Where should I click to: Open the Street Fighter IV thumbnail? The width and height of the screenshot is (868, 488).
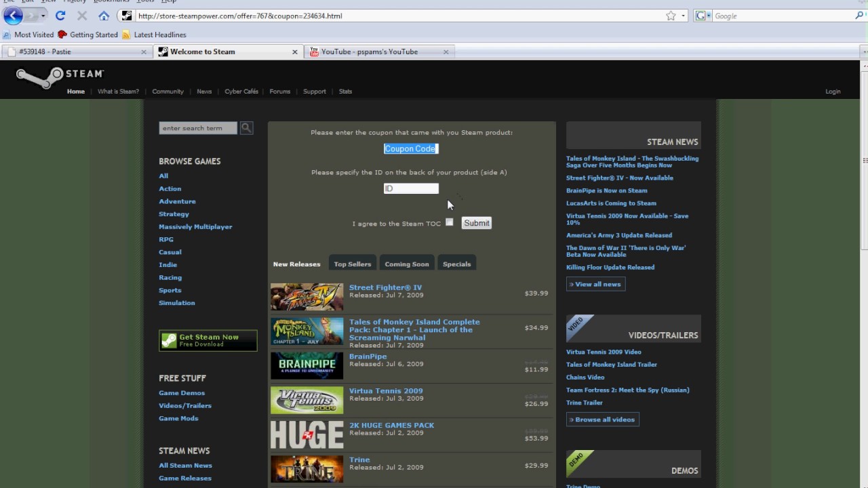[307, 296]
